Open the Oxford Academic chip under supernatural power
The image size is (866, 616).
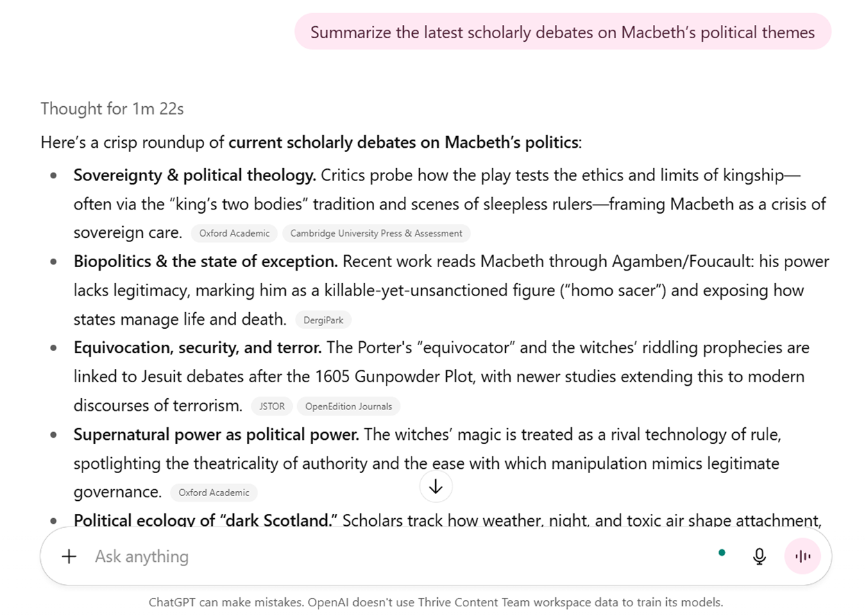point(214,493)
